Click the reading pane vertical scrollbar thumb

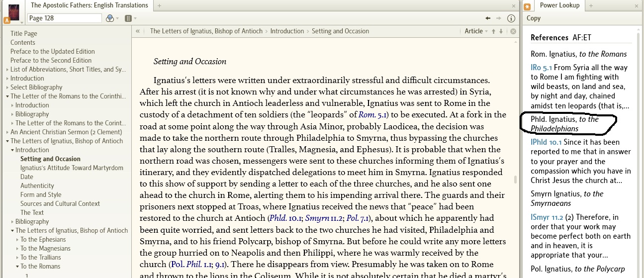pyautogui.click(x=516, y=180)
